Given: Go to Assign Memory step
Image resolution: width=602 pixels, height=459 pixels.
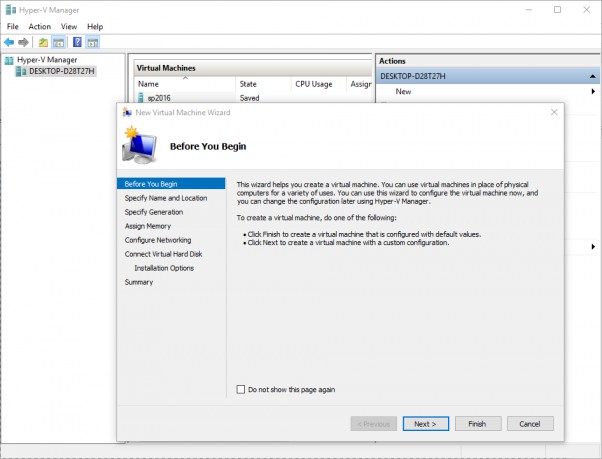Looking at the screenshot, I should point(148,226).
